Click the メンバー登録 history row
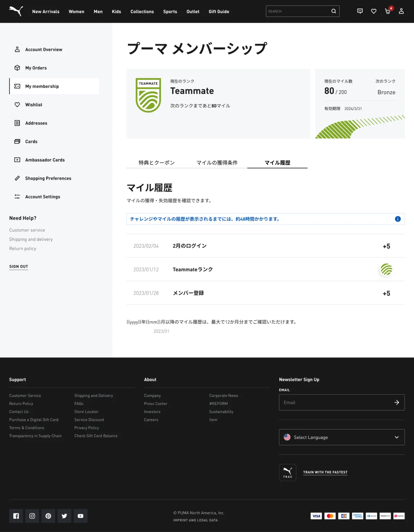414x532 pixels. click(x=265, y=293)
